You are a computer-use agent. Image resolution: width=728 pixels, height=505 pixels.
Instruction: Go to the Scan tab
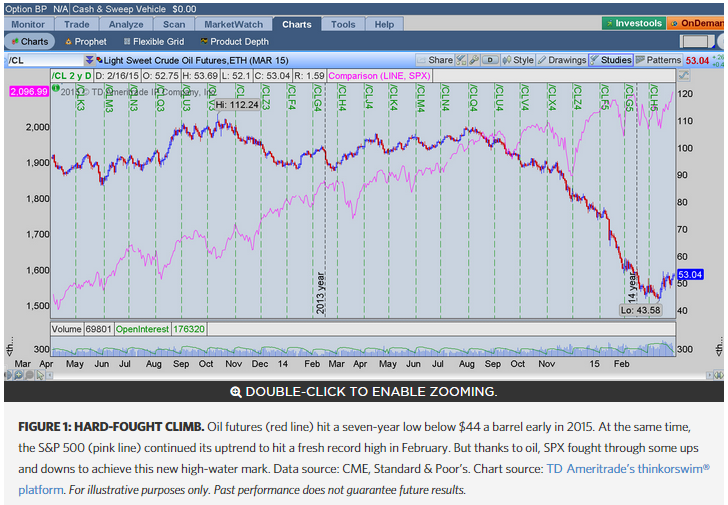(174, 24)
